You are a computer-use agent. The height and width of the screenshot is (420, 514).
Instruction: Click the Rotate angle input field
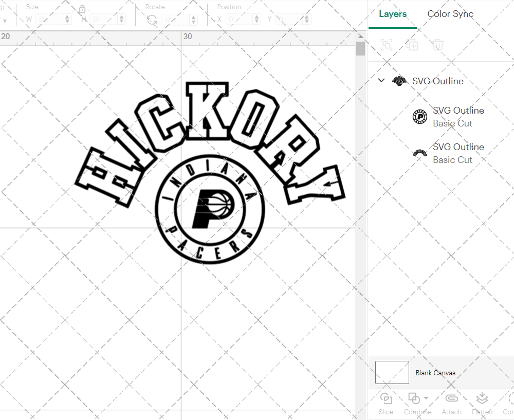tap(176, 20)
